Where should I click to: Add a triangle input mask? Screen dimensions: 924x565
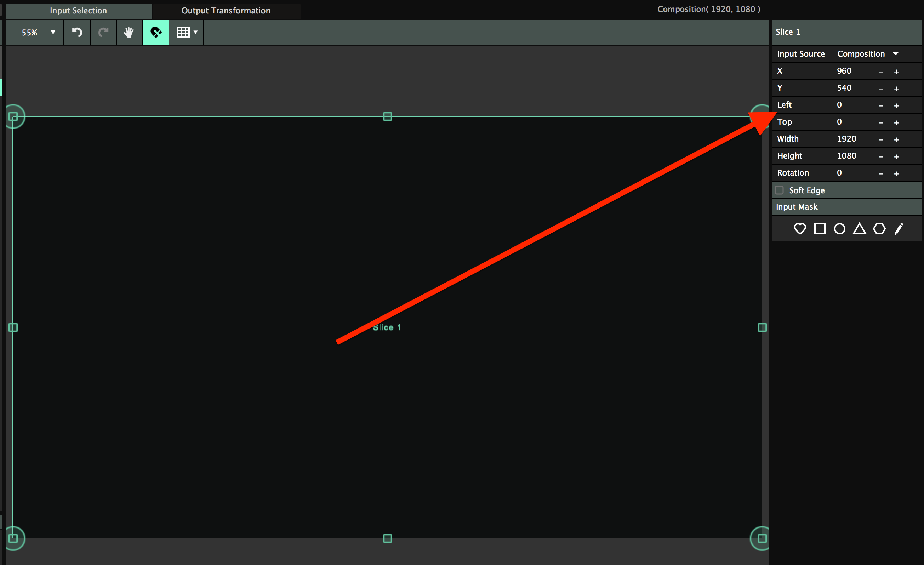click(860, 229)
